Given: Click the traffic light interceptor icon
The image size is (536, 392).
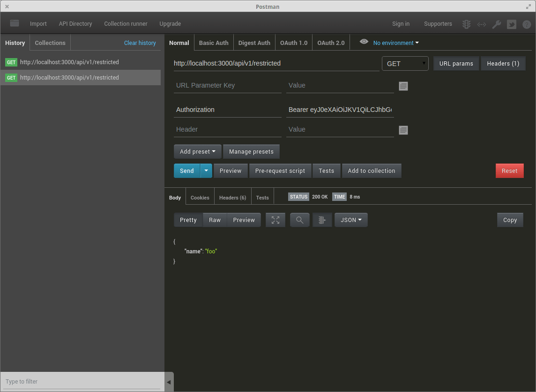Looking at the screenshot, I should (466, 24).
